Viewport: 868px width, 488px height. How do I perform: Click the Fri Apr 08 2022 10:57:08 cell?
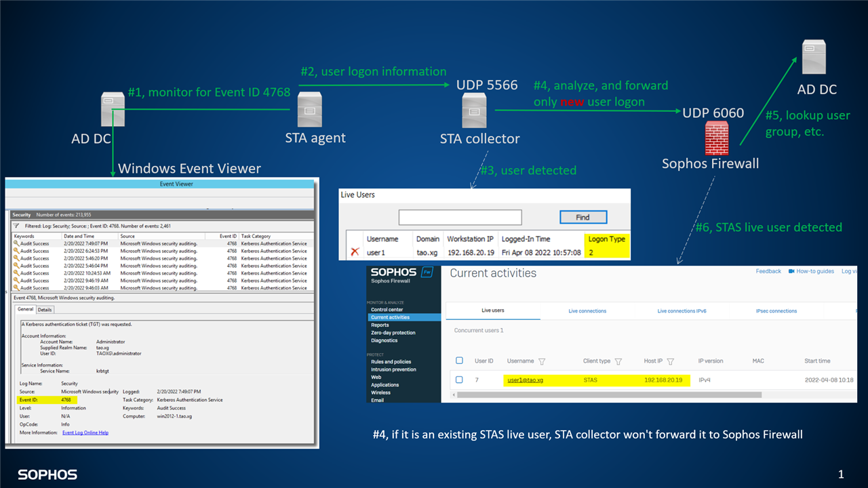540,252
